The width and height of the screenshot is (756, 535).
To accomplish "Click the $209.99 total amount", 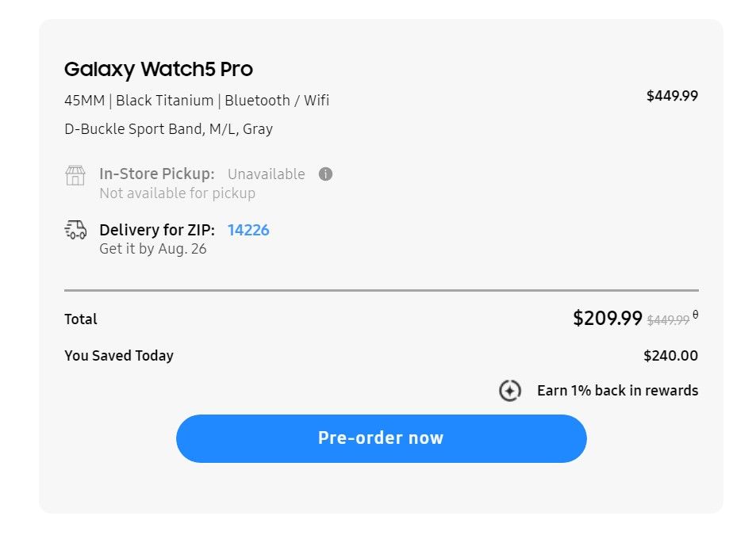I will [608, 319].
